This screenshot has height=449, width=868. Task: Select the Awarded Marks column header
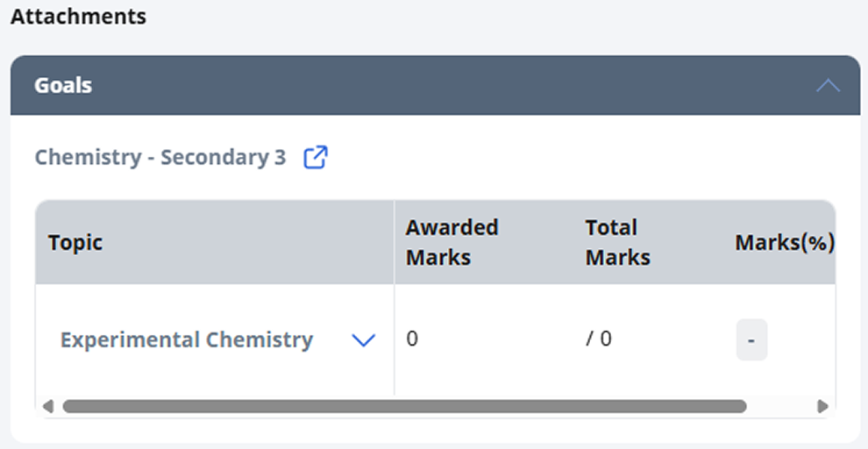point(452,243)
